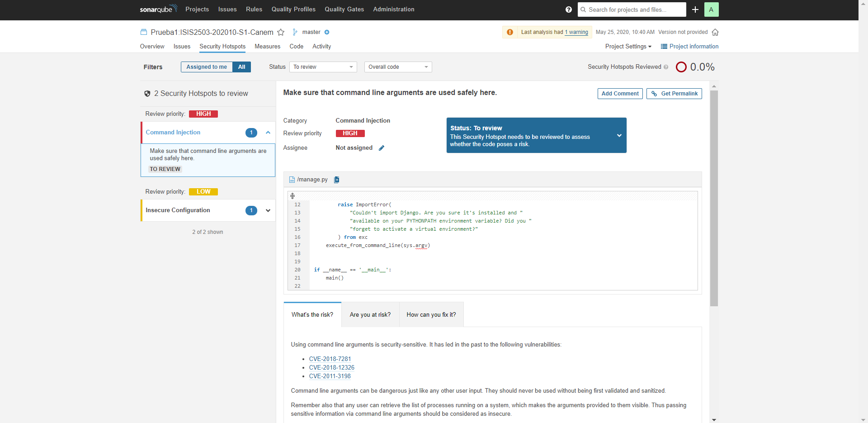Click the Security Hotspots Reviewed help icon
The image size is (868, 423).
666,67
